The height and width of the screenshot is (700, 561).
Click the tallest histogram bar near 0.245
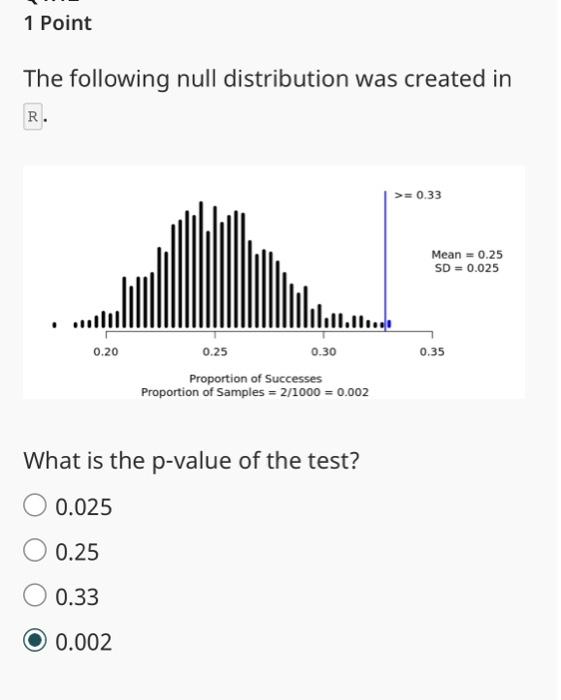click(201, 264)
